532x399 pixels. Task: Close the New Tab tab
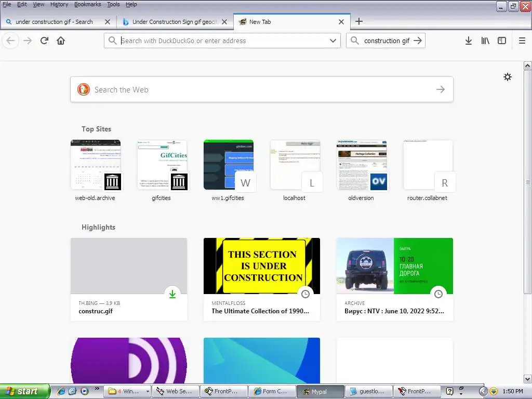pos(341,22)
